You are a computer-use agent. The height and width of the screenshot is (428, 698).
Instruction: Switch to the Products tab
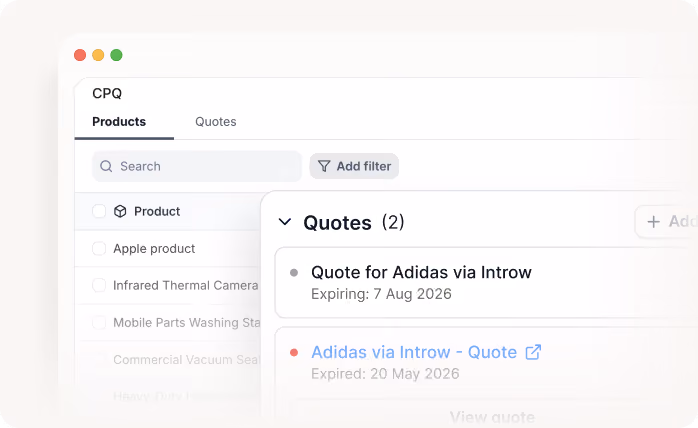click(x=119, y=122)
